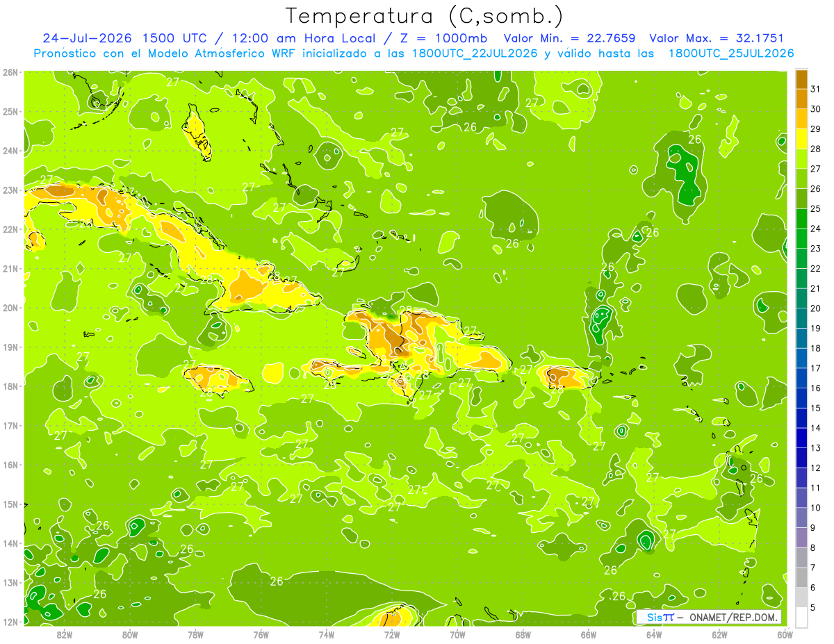The height and width of the screenshot is (644, 834).
Task: Click the 12N latitude axis label
Action: click(x=10, y=622)
